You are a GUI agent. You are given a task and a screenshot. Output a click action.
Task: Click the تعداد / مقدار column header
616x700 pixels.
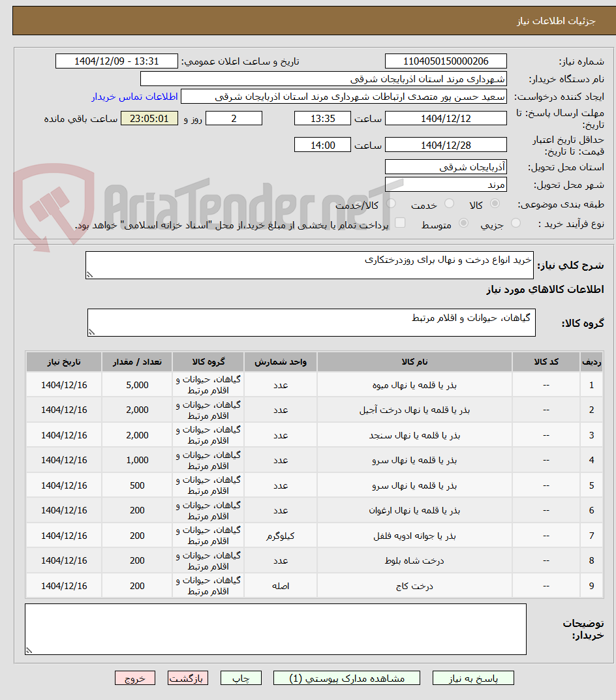click(137, 361)
